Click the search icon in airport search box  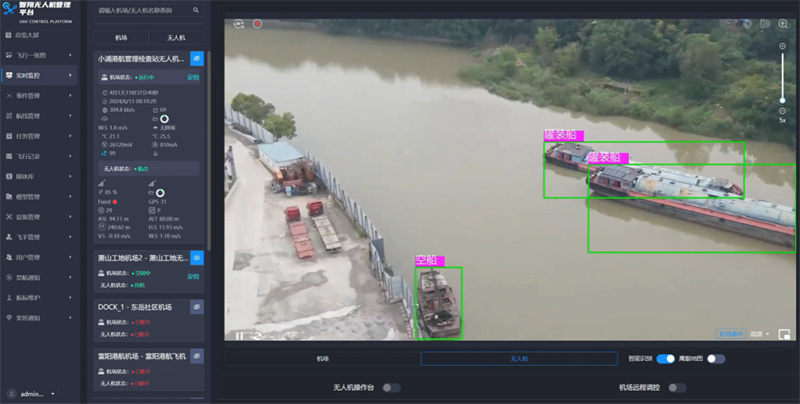[x=195, y=10]
